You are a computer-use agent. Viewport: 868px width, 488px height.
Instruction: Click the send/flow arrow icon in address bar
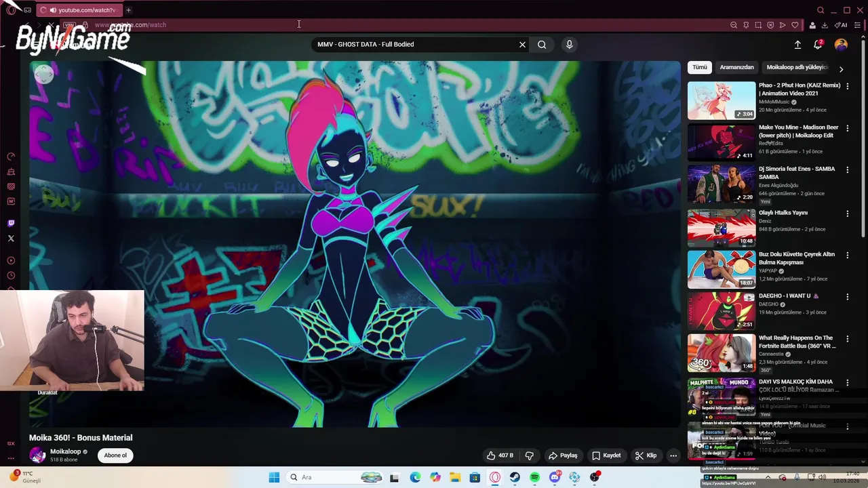[783, 25]
